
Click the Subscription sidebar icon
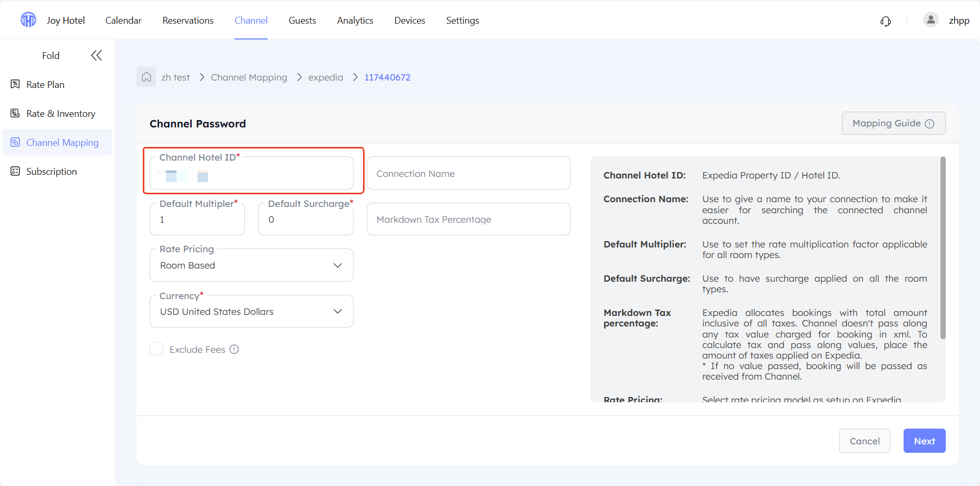tap(15, 171)
